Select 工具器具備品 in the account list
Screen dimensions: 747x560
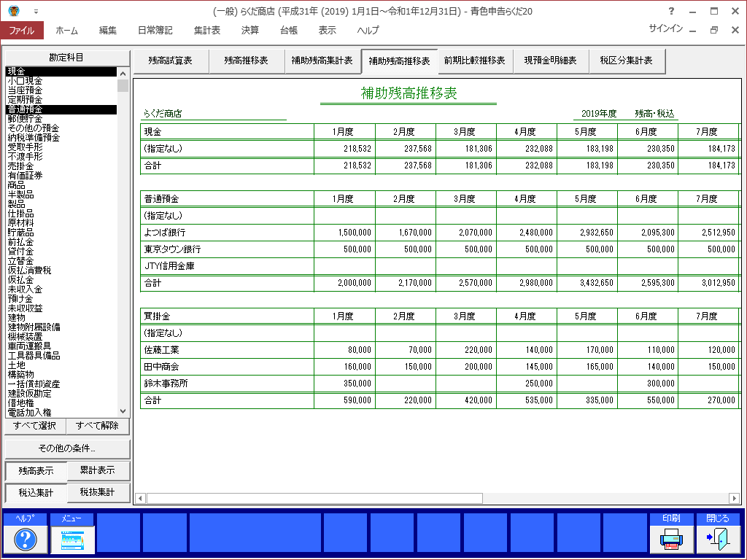click(61, 356)
